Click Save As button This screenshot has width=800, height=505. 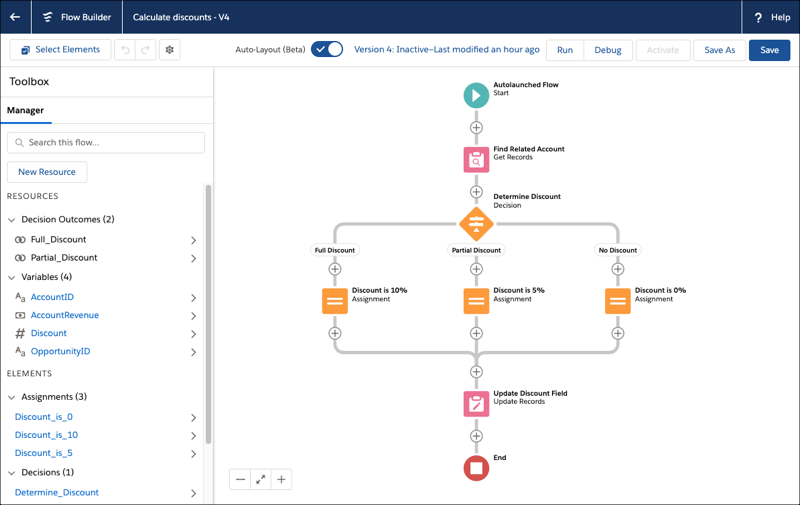click(x=719, y=50)
